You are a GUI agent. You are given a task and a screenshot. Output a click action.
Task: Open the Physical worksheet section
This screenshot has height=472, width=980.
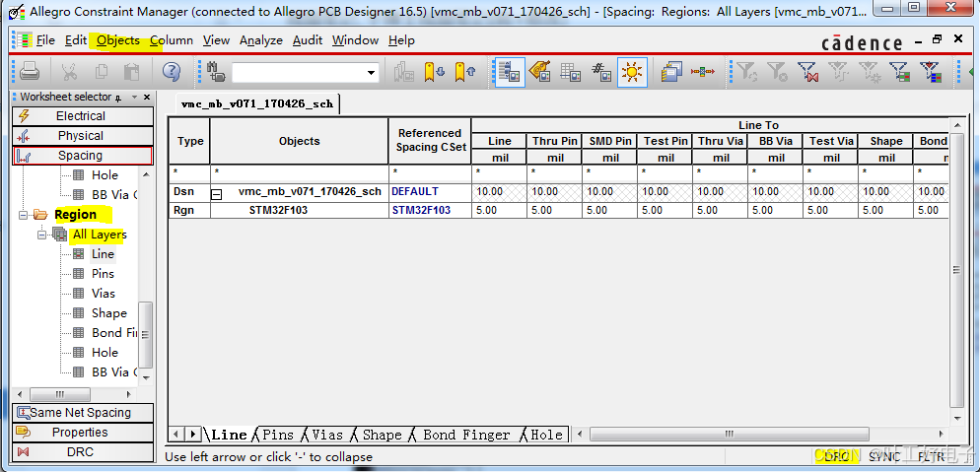click(x=83, y=135)
